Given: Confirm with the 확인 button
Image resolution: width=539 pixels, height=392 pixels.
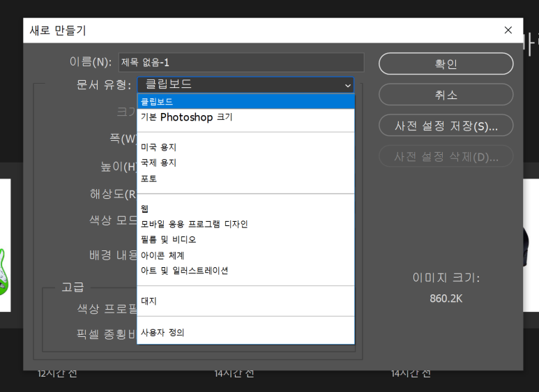Looking at the screenshot, I should click(446, 63).
